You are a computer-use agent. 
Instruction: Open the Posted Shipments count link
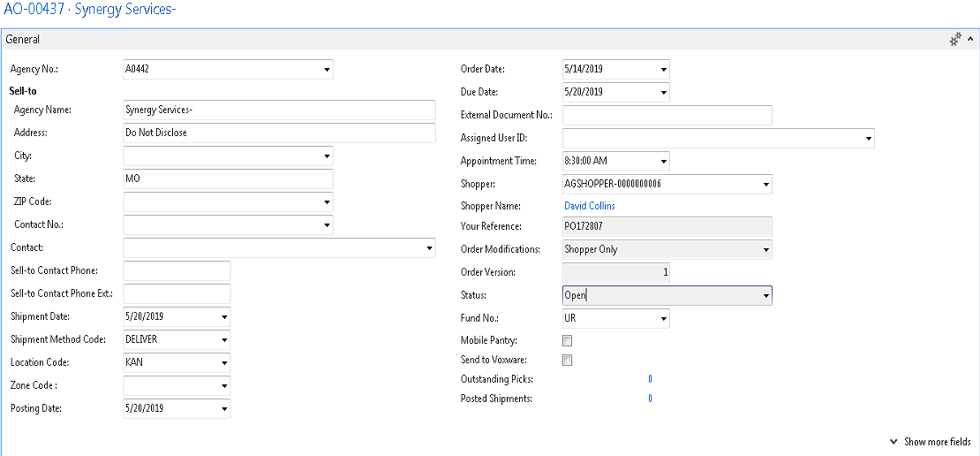tap(650, 399)
